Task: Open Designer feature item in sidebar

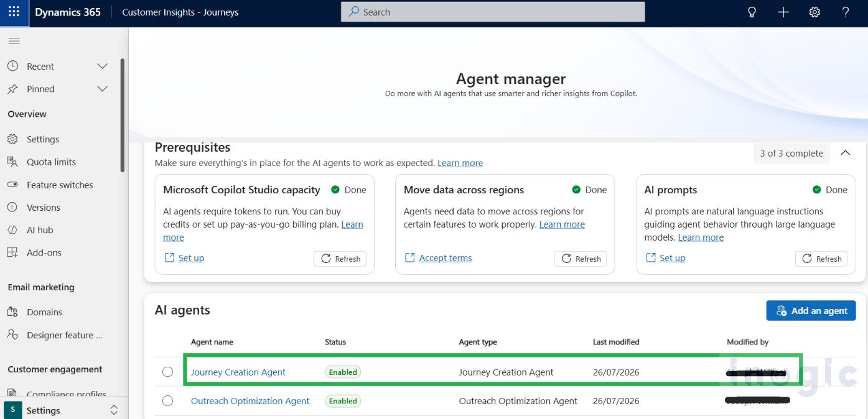Action: 64,335
